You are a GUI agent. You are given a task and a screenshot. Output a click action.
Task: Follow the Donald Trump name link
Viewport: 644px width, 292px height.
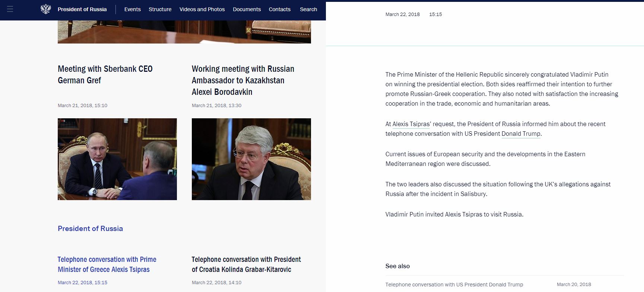coord(521,134)
